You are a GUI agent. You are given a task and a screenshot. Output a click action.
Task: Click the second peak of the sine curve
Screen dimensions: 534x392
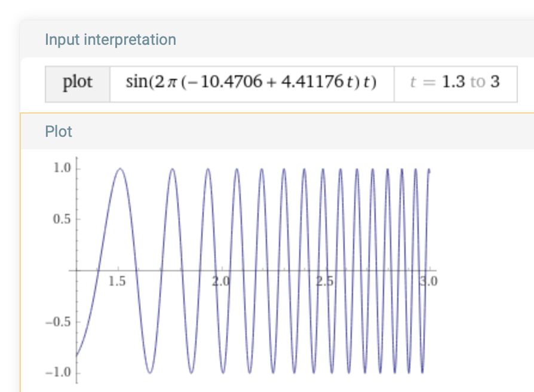click(173, 169)
